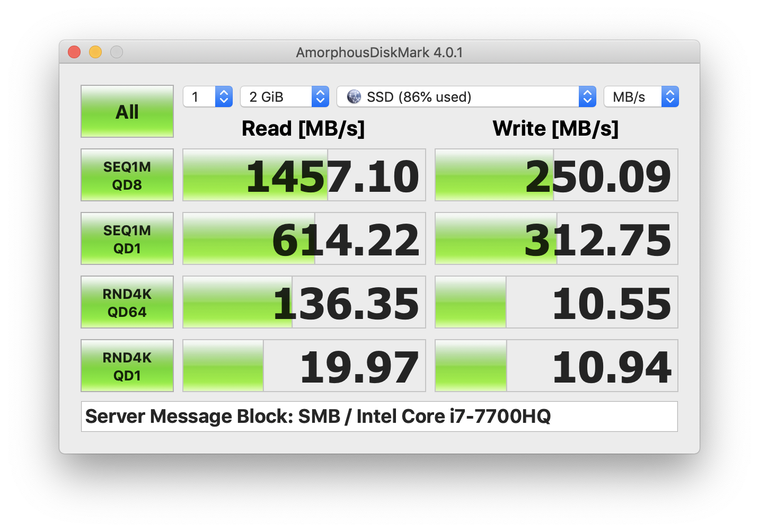Click the AmorphousDiskMark 4.0.1 window title

coord(380,52)
